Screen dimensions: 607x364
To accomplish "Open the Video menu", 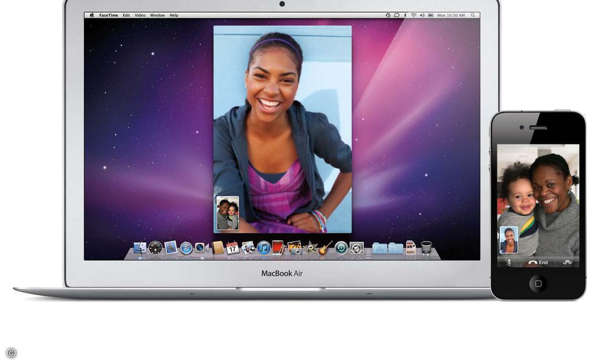I will point(140,16).
